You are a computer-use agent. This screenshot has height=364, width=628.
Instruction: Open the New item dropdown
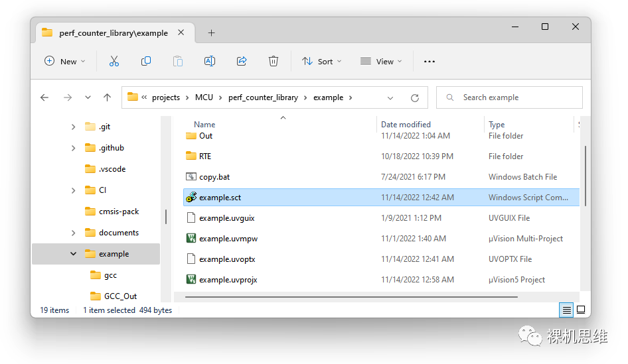(65, 61)
